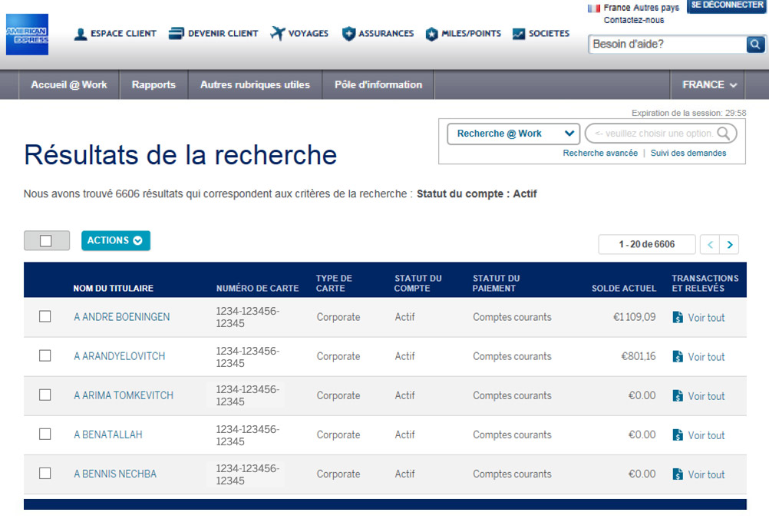Viewport: 769px width, 532px height.
Task: Click the Autres pays link
Action: 656,8
